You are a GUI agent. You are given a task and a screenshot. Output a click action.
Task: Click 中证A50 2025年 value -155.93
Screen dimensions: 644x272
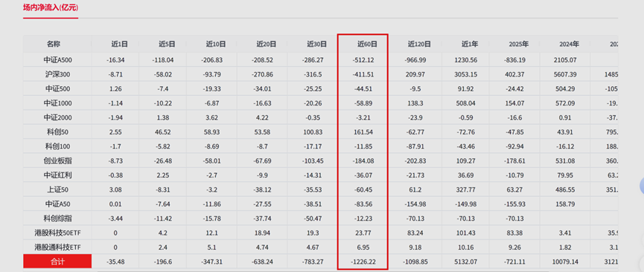tap(514, 204)
